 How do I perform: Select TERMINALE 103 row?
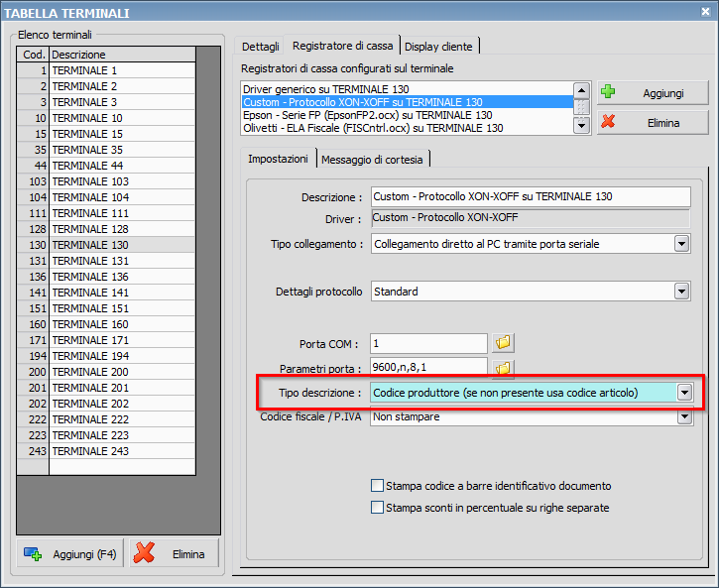point(106,181)
